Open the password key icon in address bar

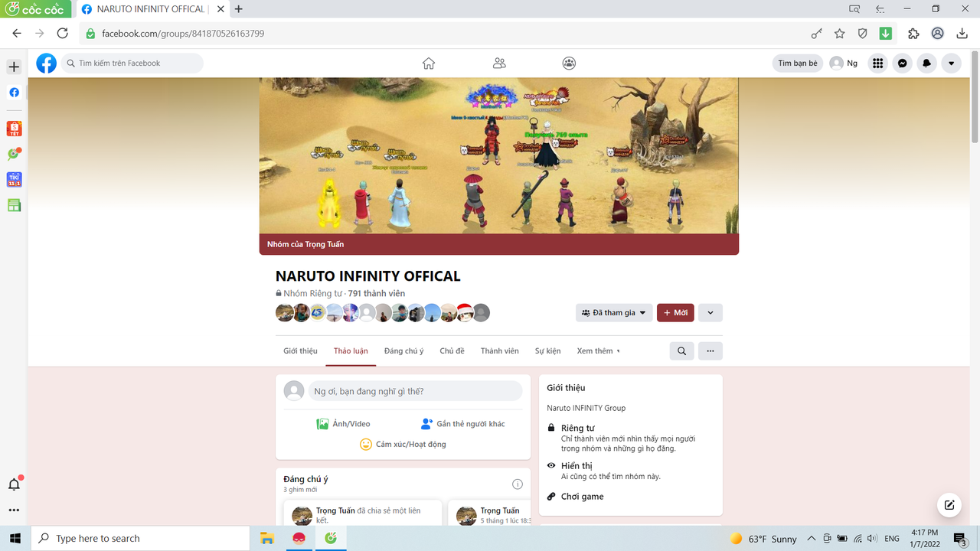816,34
